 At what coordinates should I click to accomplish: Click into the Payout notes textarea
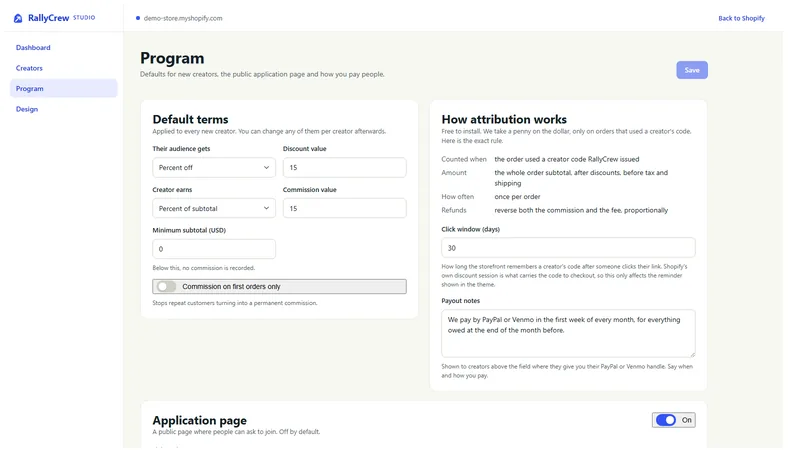568,333
